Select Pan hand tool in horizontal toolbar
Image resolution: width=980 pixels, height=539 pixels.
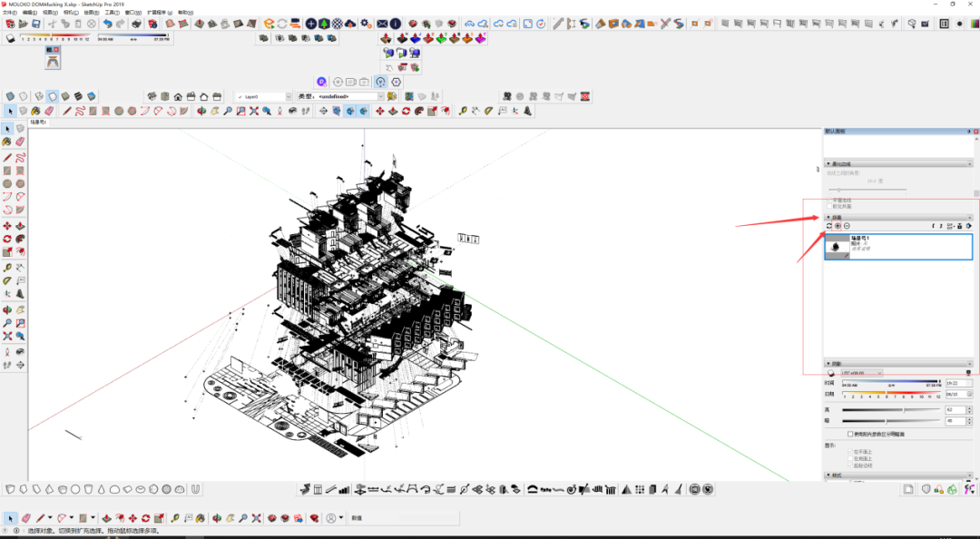pyautogui.click(x=214, y=112)
